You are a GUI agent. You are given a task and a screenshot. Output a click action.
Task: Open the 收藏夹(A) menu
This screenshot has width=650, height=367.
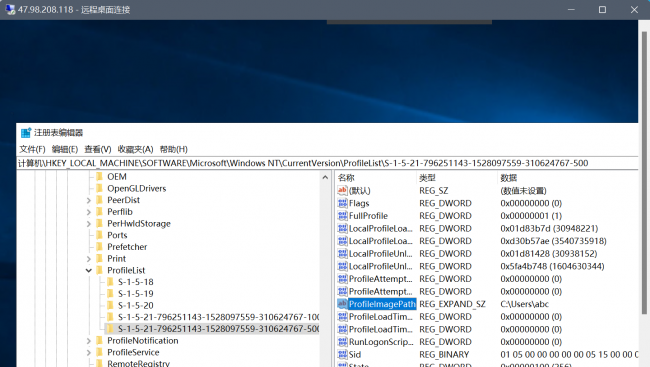(x=136, y=149)
